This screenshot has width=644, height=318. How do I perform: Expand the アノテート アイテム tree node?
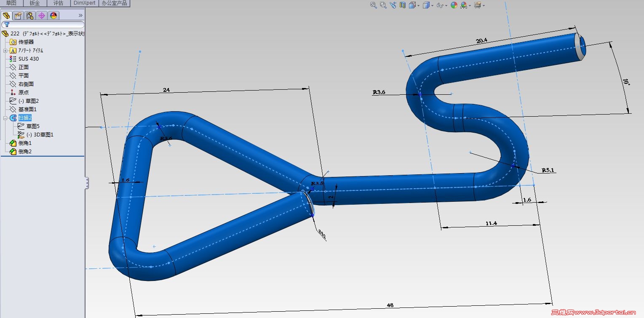pyautogui.click(x=5, y=51)
